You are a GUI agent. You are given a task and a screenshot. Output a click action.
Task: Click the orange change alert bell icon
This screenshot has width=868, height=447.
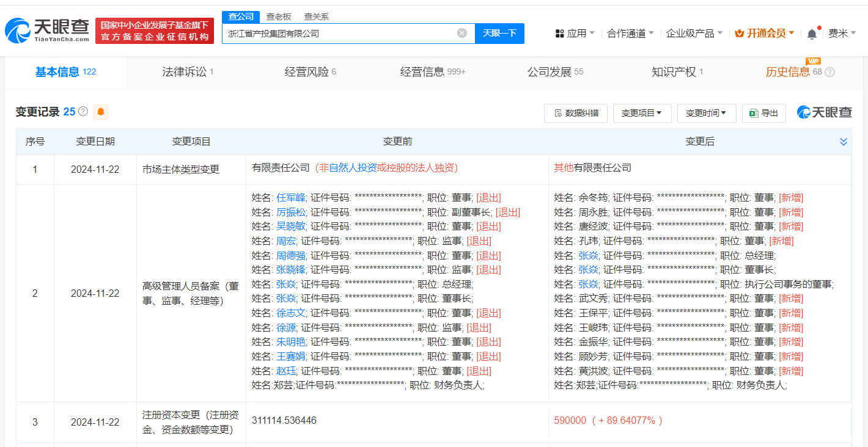tap(100, 112)
